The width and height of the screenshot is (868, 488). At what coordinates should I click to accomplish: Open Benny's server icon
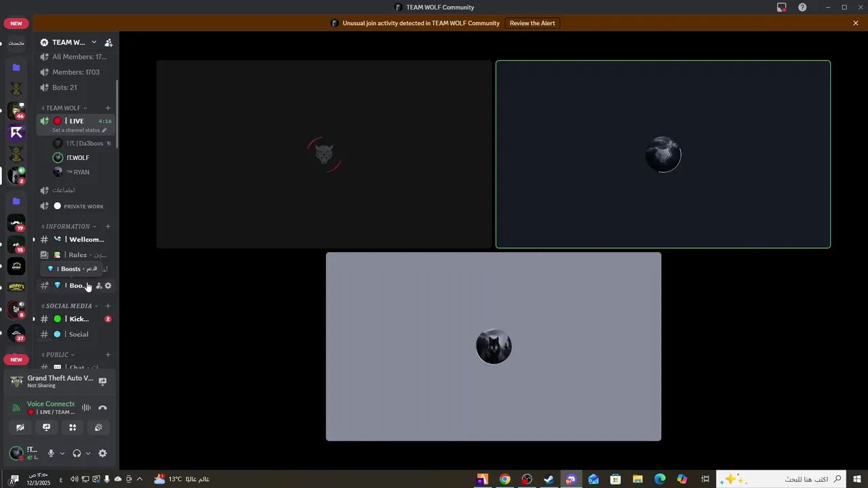coord(16,287)
